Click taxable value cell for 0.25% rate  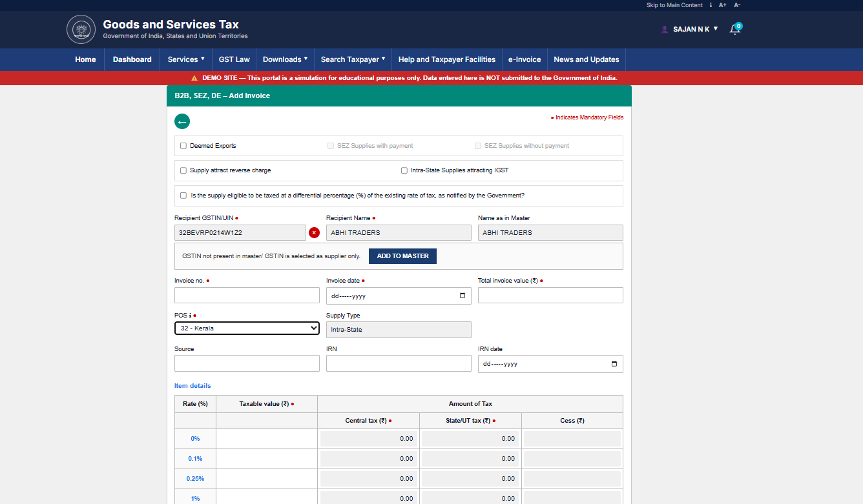tap(267, 479)
